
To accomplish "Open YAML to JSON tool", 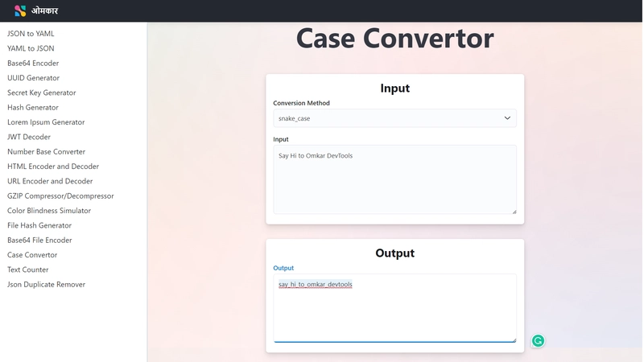I will tap(31, 48).
